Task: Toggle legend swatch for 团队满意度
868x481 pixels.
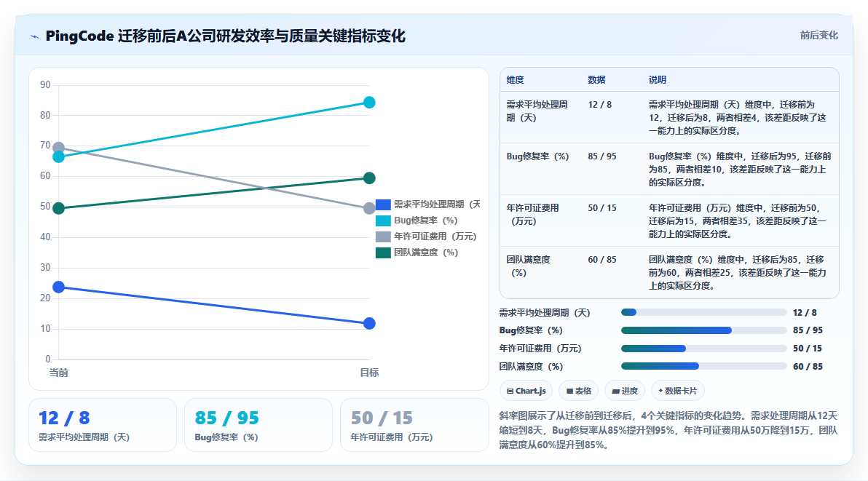Action: point(383,253)
